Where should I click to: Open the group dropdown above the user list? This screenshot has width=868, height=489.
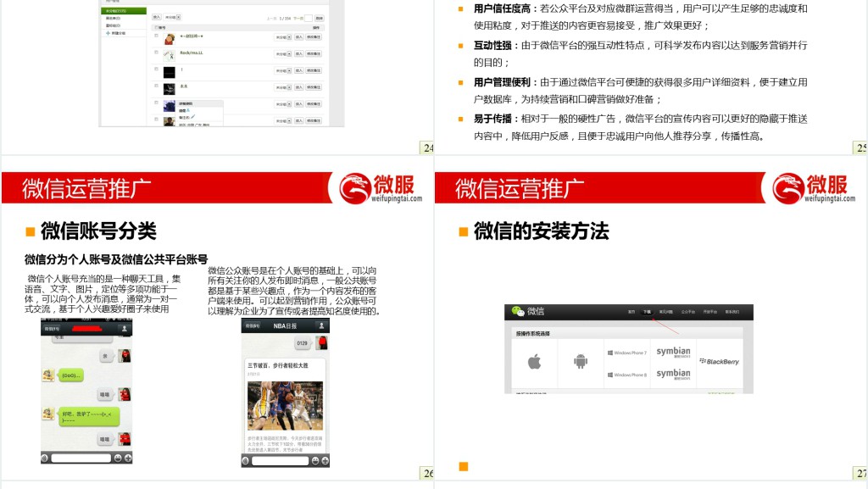[172, 17]
